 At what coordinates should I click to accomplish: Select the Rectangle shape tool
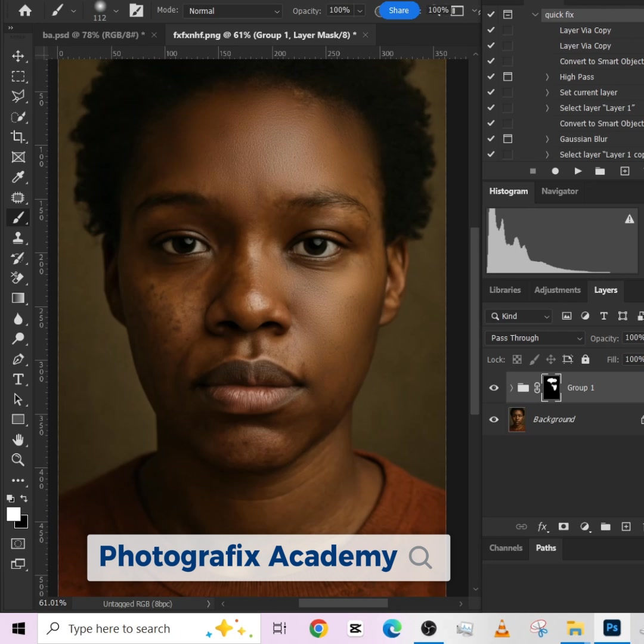(x=18, y=419)
